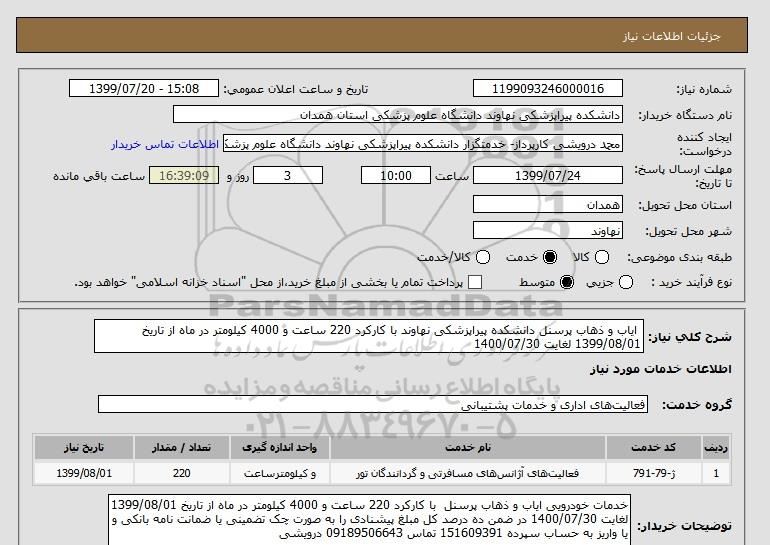Click the need number field 1199093246000016
Viewport: 770px width, 545px height.
[x=548, y=88]
